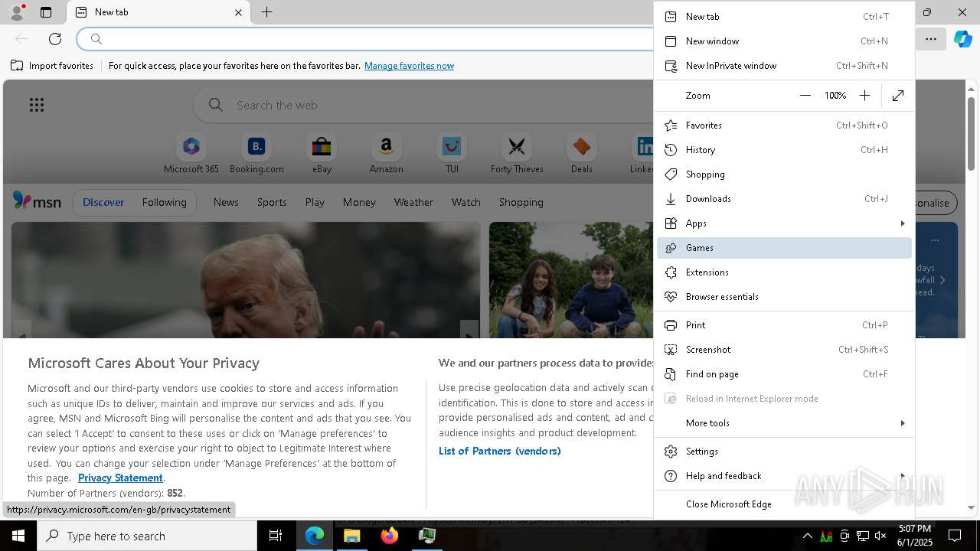Screen dimensions: 980x551
Task: Close the New tab tab
Action: coord(238,12)
